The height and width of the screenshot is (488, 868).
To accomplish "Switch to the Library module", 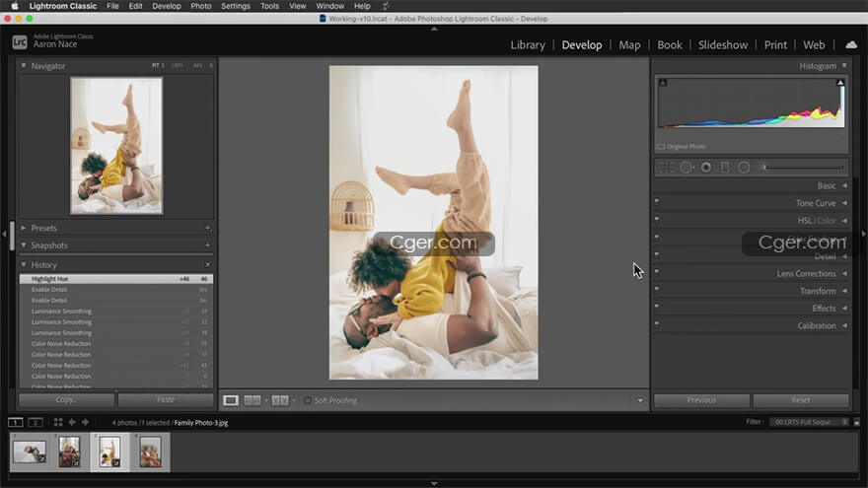I will (x=528, y=44).
